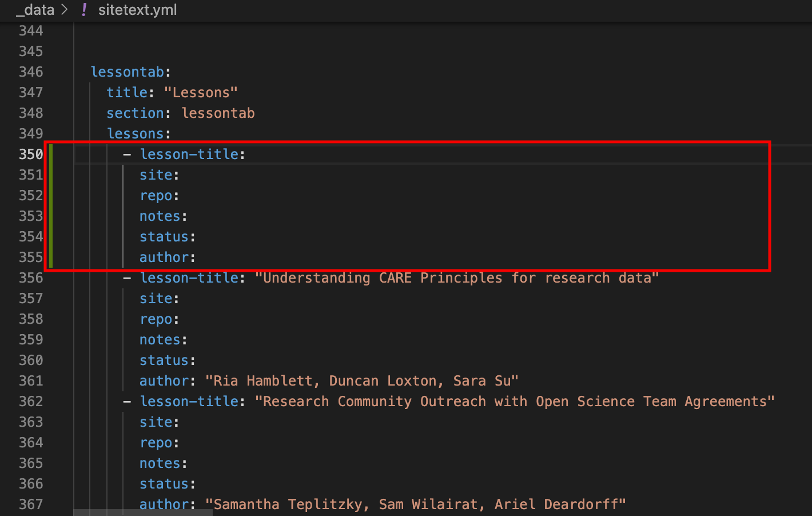This screenshot has height=516, width=812.
Task: Click the dash before lesson-title on line 362
Action: tap(127, 402)
